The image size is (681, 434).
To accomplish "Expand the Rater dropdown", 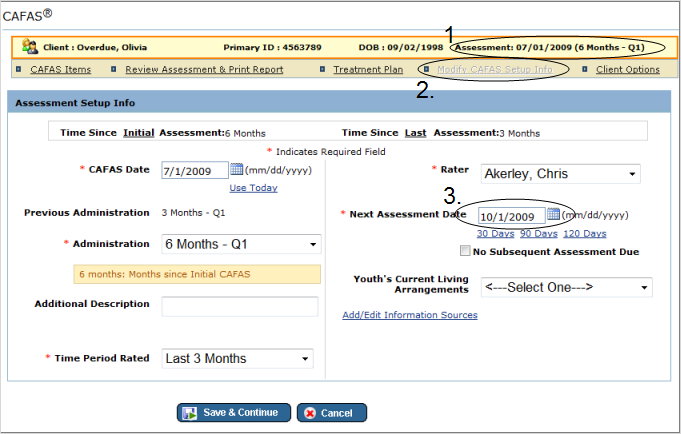I will [560, 174].
